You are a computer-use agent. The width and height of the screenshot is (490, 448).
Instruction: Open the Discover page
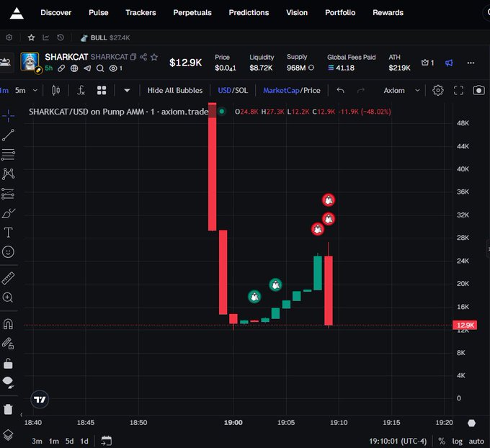(x=56, y=13)
